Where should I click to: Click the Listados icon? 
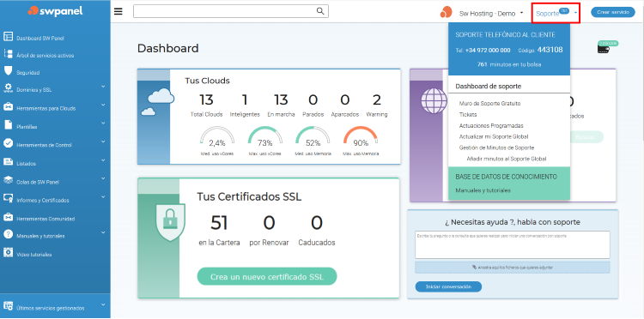click(x=9, y=162)
